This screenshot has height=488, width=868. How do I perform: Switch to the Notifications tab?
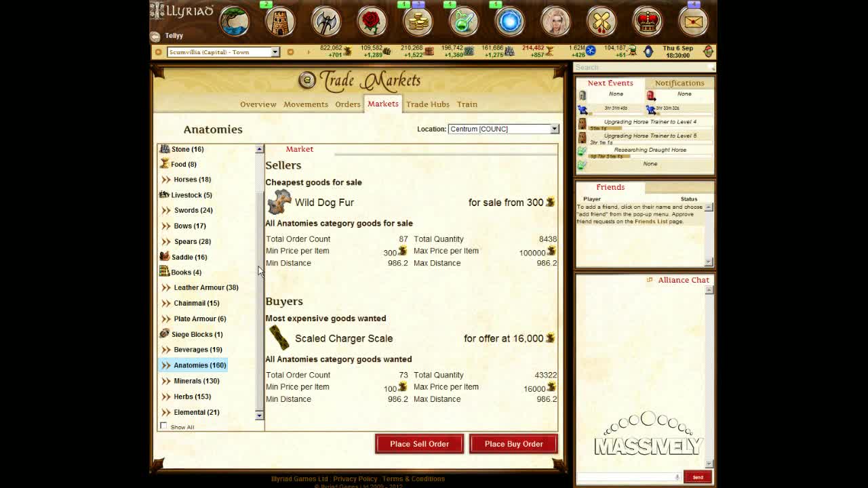pyautogui.click(x=679, y=83)
